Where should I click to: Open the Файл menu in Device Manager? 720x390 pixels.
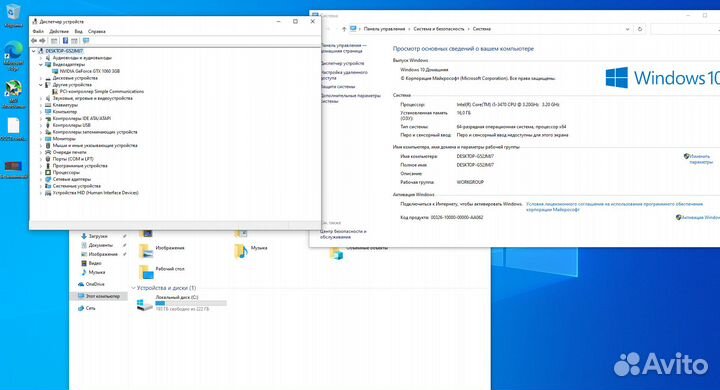(38, 31)
